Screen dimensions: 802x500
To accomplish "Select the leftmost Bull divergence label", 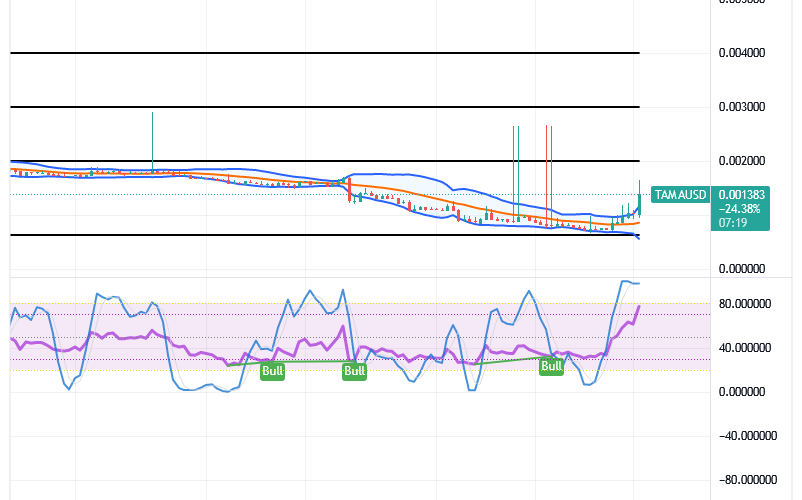I will pos(272,371).
